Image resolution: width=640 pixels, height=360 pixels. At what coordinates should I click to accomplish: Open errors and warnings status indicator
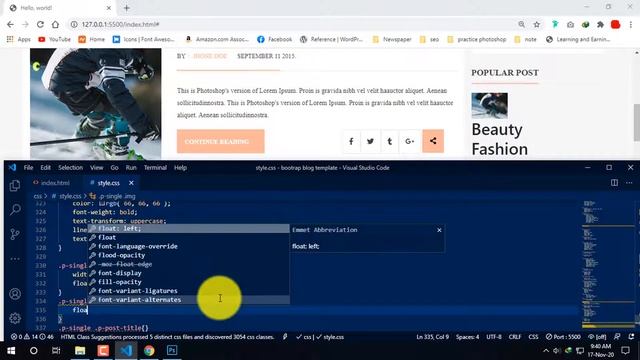click(33, 337)
